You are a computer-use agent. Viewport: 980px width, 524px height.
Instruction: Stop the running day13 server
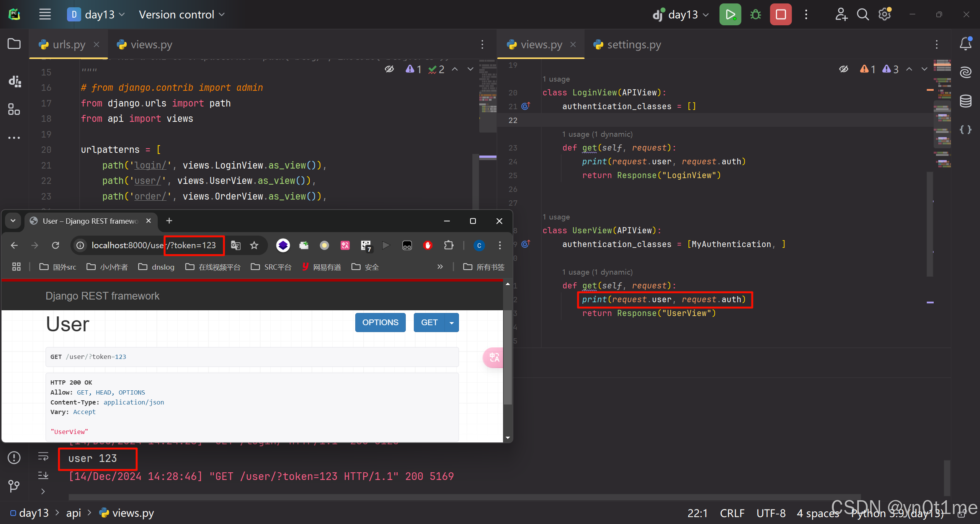click(781, 15)
